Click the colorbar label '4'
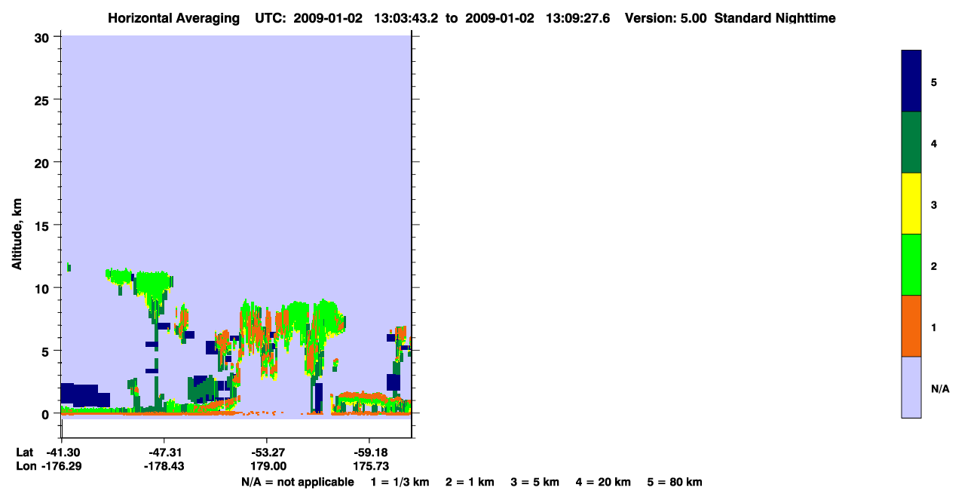The image size is (980, 503). tap(934, 143)
